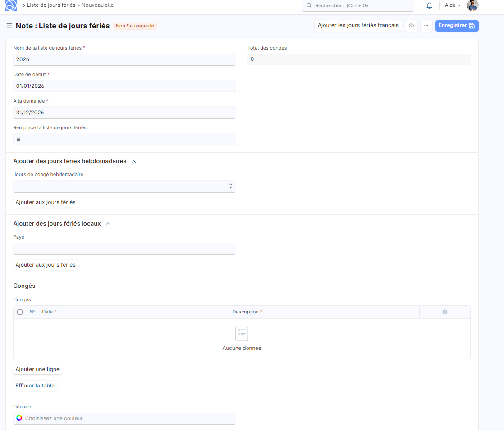Collapse the Ajouter des jours fériés locaux section
The height and width of the screenshot is (431, 504).
coord(108,224)
